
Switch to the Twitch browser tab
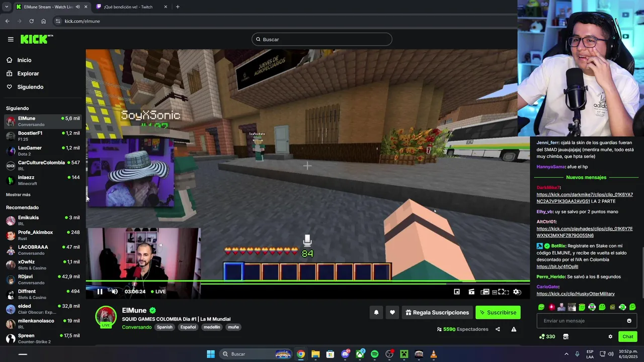point(132,7)
